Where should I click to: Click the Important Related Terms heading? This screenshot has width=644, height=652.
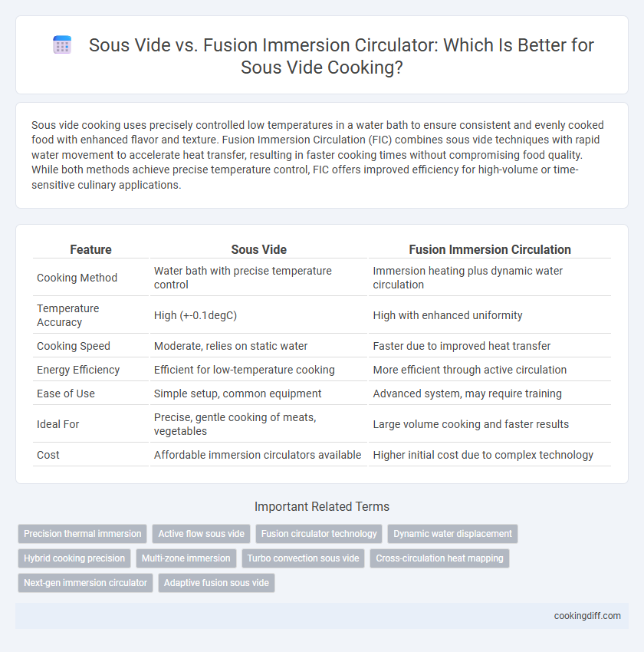(x=322, y=506)
